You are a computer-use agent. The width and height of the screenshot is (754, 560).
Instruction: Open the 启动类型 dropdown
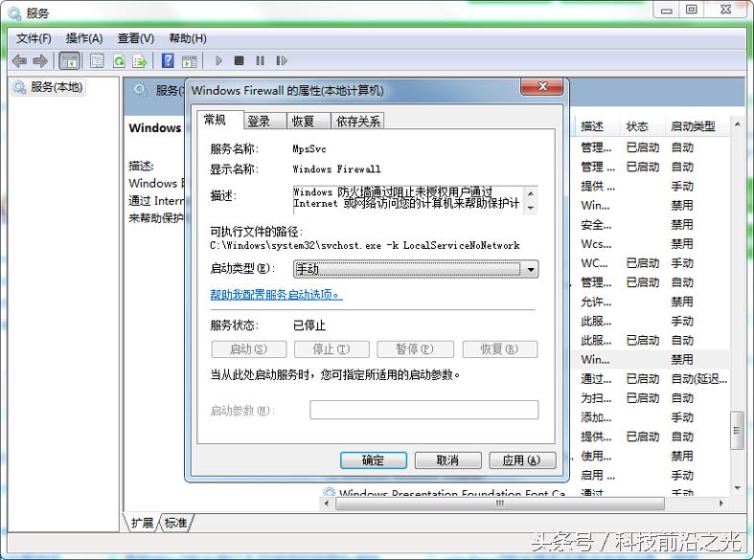pos(416,269)
